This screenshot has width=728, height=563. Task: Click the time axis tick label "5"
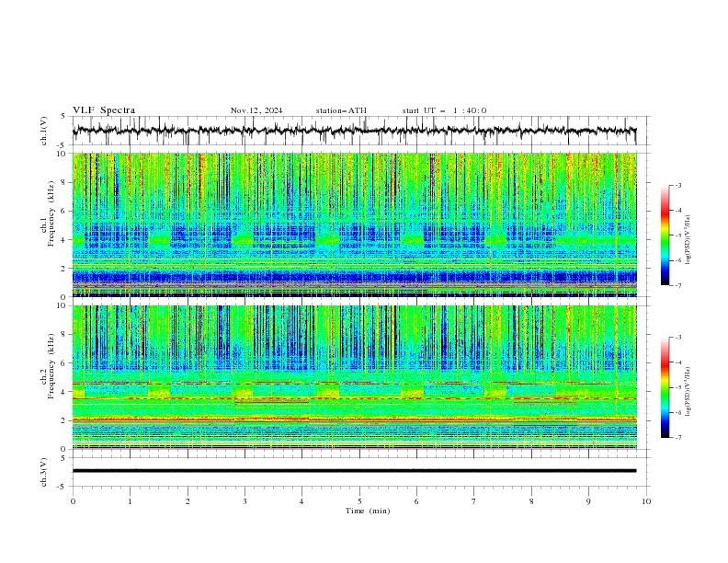pos(359,501)
